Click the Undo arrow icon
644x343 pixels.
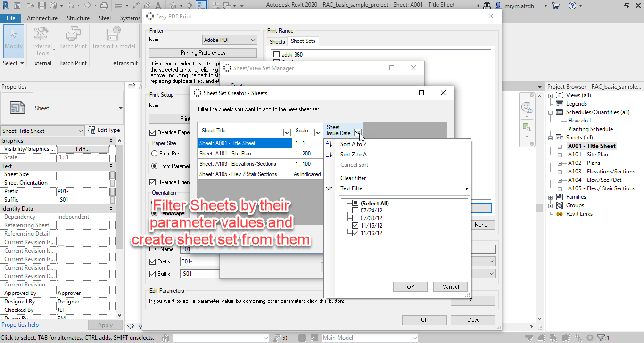coord(70,6)
